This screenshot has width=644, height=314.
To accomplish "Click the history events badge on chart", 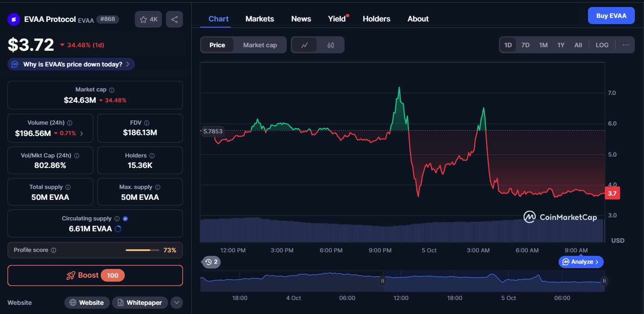I will click(x=211, y=262).
